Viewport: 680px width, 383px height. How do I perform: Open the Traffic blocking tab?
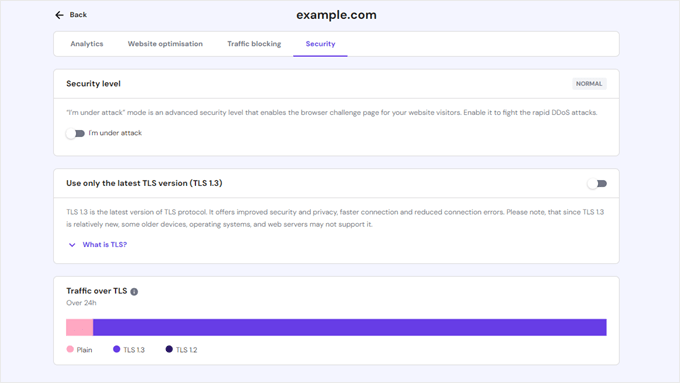[x=254, y=44]
